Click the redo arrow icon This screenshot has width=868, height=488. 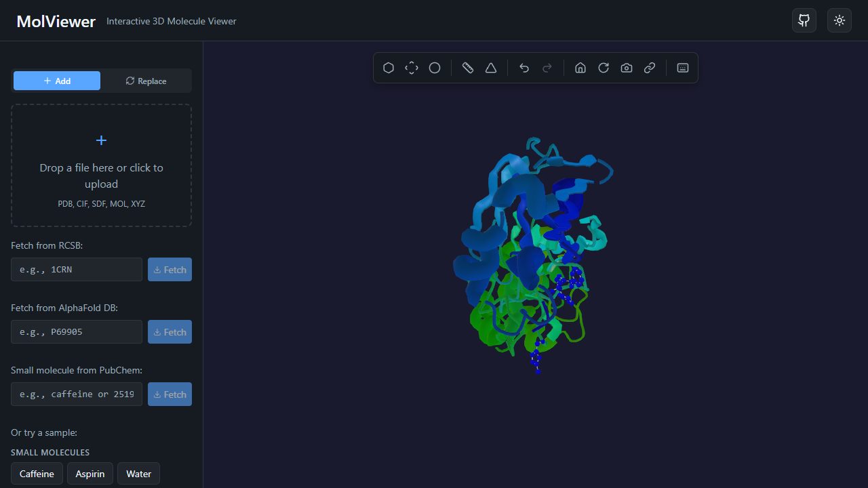tap(547, 68)
